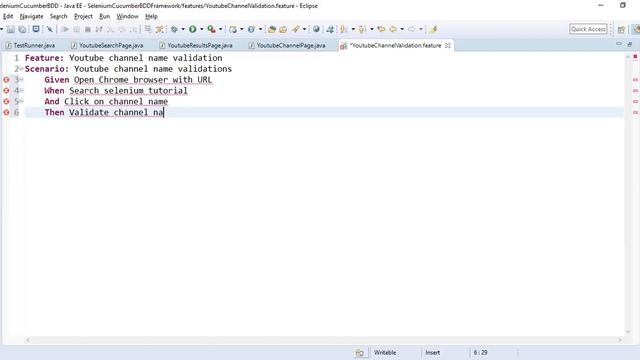Image resolution: width=640 pixels, height=360 pixels.
Task: Click the Disconnect debug icon
Action: coord(99,29)
